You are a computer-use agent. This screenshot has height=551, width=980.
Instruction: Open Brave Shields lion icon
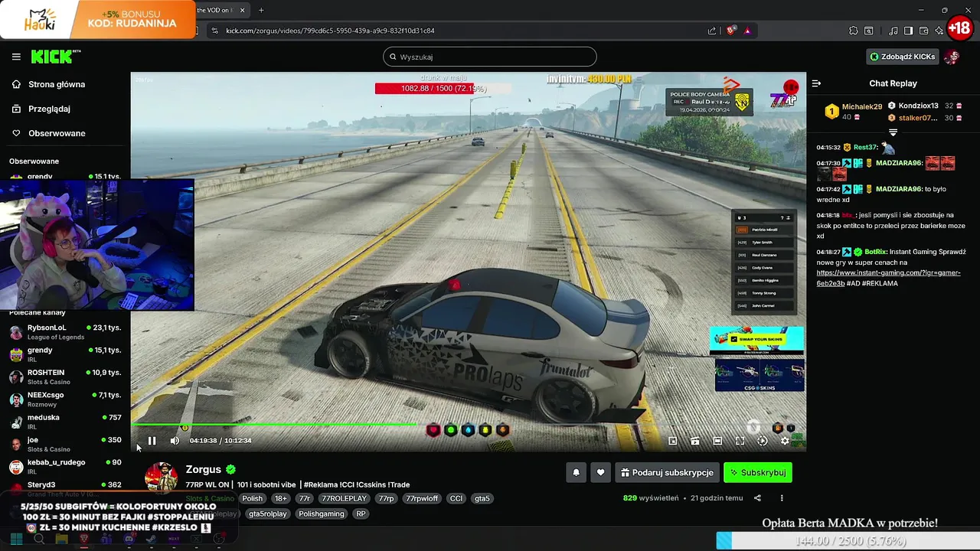[x=731, y=31]
